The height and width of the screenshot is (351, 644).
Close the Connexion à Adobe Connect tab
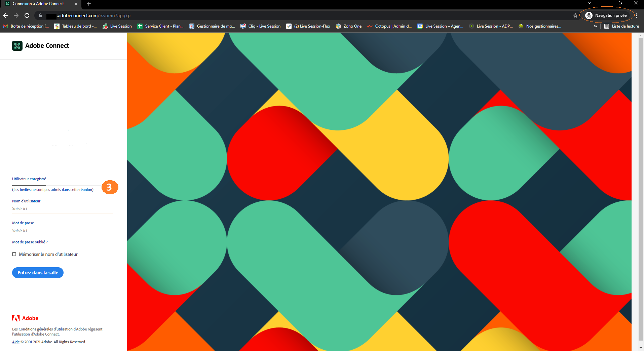point(76,4)
